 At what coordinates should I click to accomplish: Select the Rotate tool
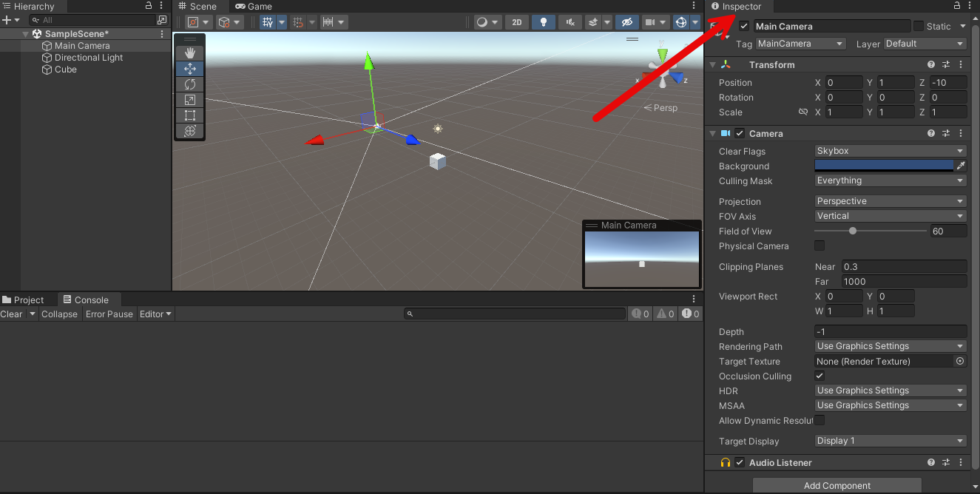[190, 84]
